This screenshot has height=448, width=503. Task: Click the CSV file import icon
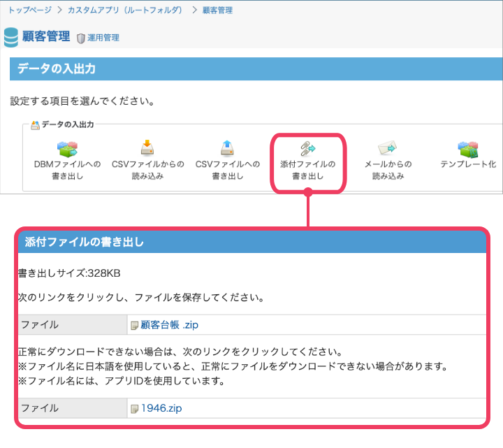(x=147, y=147)
